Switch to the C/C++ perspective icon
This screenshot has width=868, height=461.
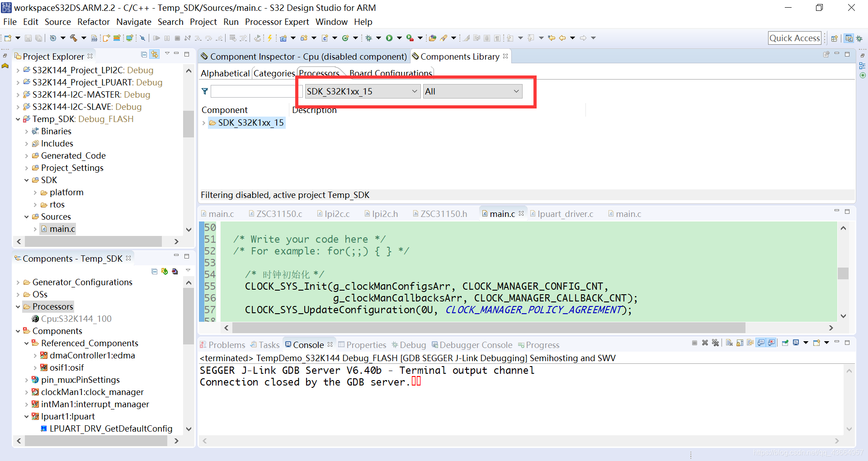click(849, 38)
